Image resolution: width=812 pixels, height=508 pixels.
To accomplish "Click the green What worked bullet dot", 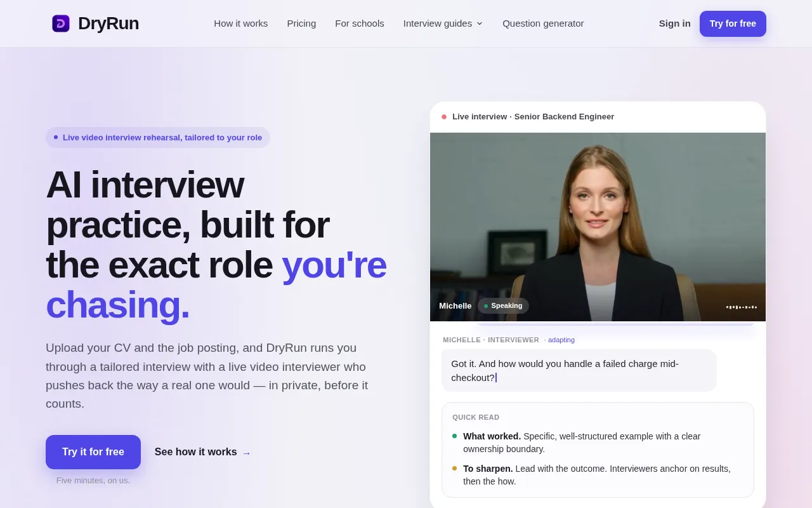I will [x=454, y=436].
